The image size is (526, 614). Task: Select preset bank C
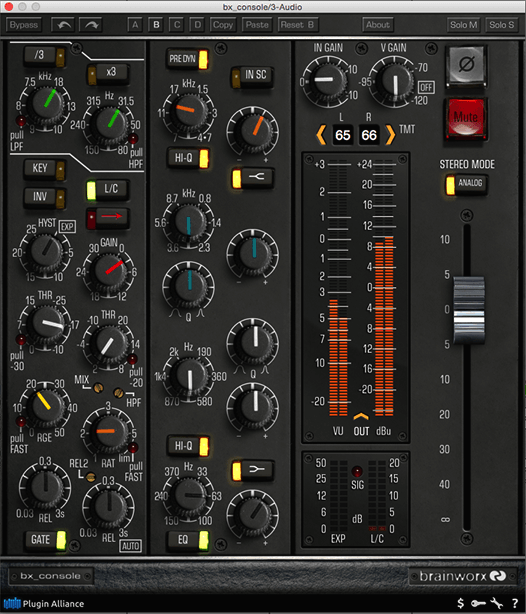[x=177, y=25]
